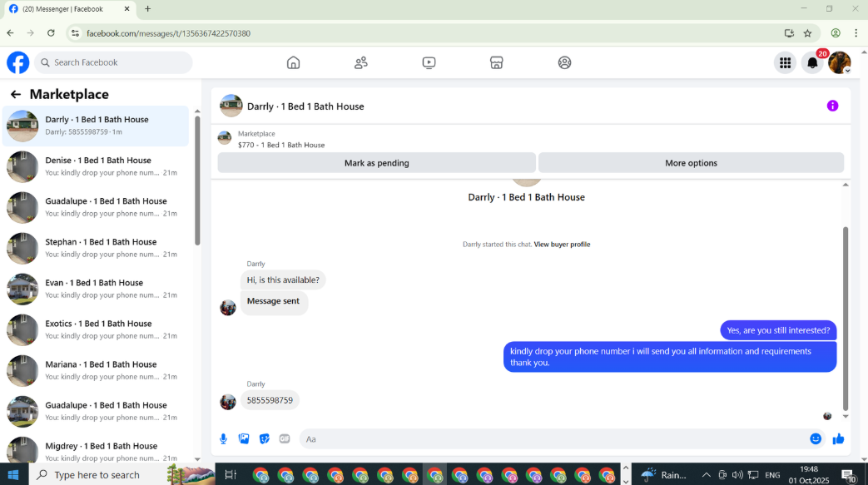
Task: Open the Friends icon in top navigation
Action: pyautogui.click(x=361, y=62)
